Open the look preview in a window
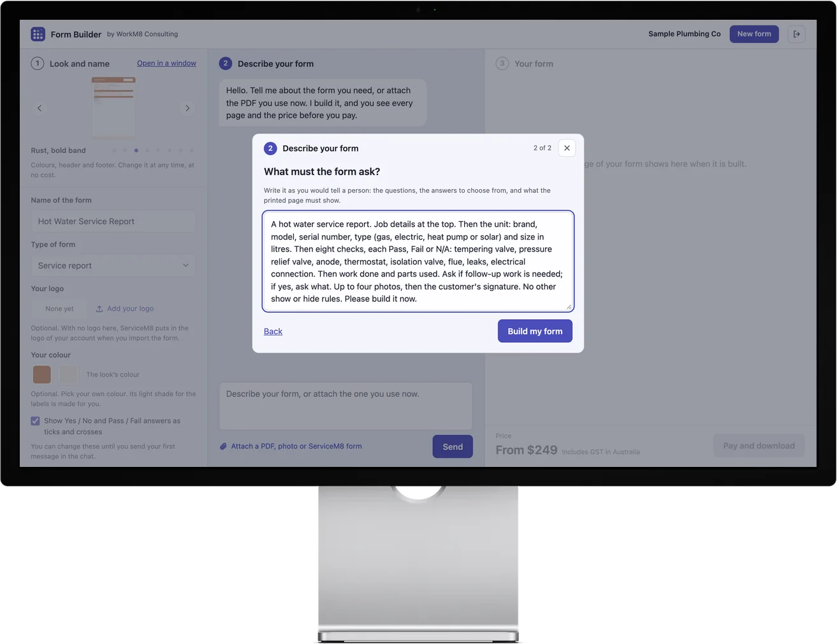The height and width of the screenshot is (644, 837). (166, 63)
